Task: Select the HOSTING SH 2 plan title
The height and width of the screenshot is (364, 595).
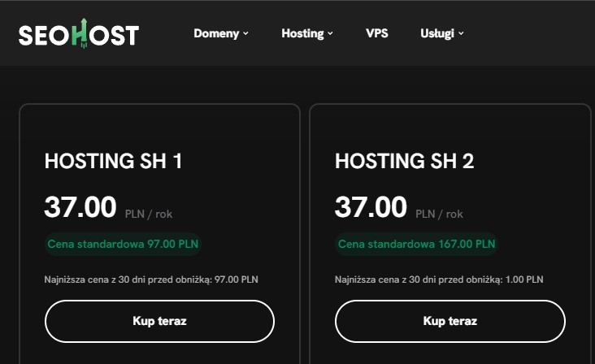Action: 404,162
